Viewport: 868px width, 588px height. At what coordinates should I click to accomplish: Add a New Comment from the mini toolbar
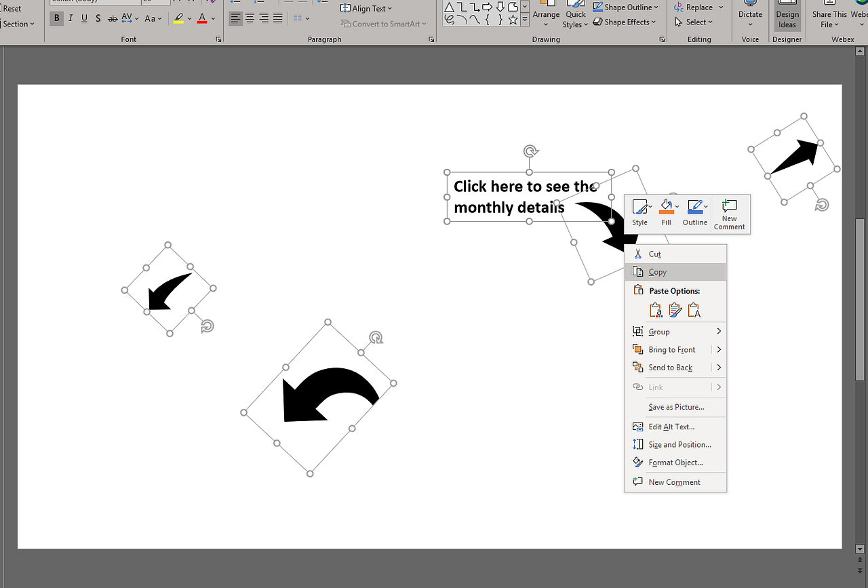pos(729,214)
